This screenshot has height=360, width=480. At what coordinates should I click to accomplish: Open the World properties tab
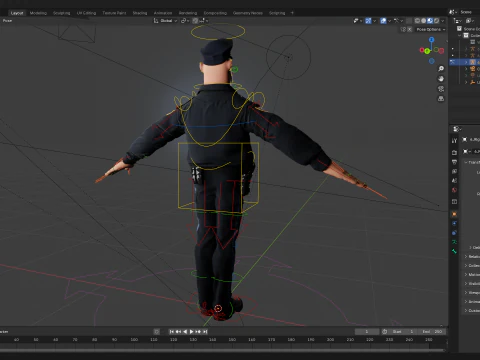(454, 190)
